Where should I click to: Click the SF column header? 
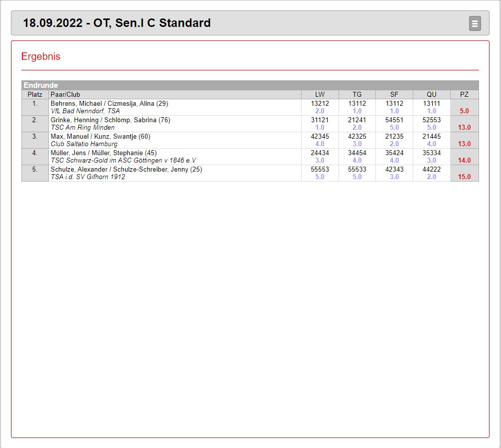pos(394,94)
